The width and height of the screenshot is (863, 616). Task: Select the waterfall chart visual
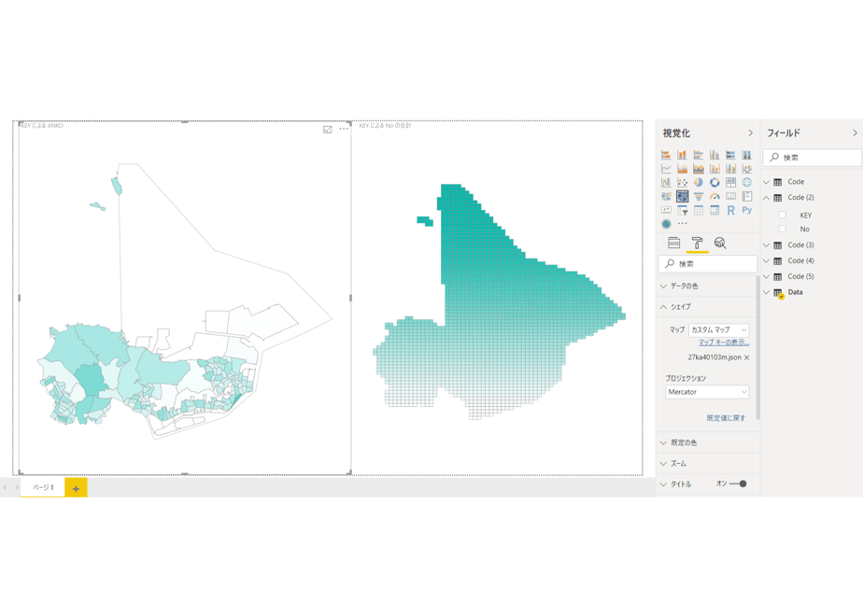click(x=666, y=182)
